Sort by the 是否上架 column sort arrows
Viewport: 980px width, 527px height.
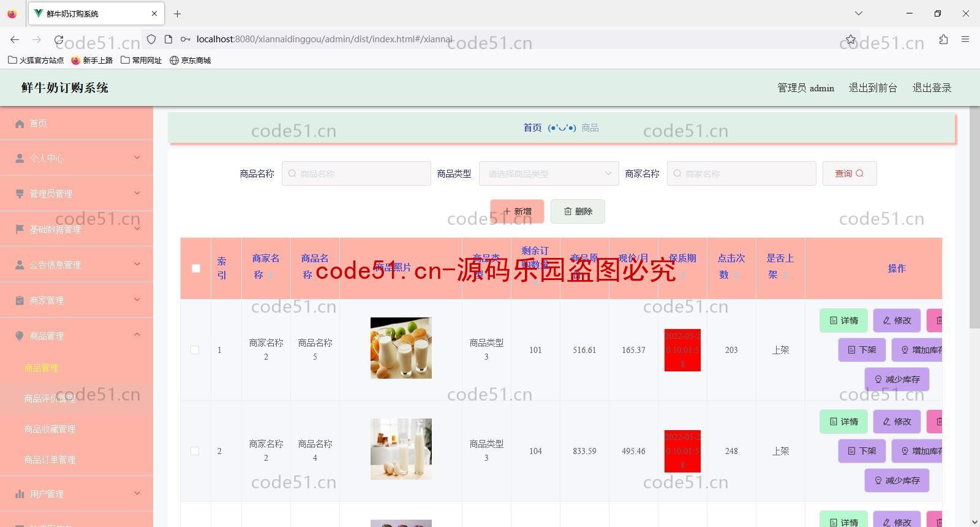[785, 275]
